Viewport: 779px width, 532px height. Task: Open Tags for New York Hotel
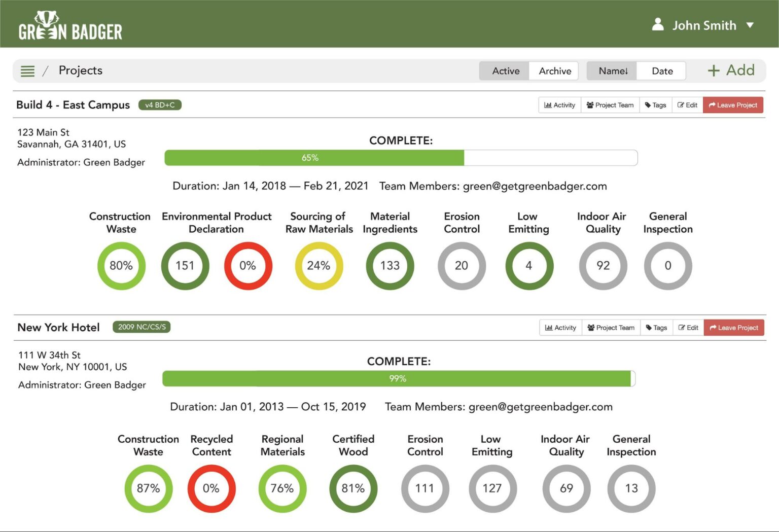(657, 328)
